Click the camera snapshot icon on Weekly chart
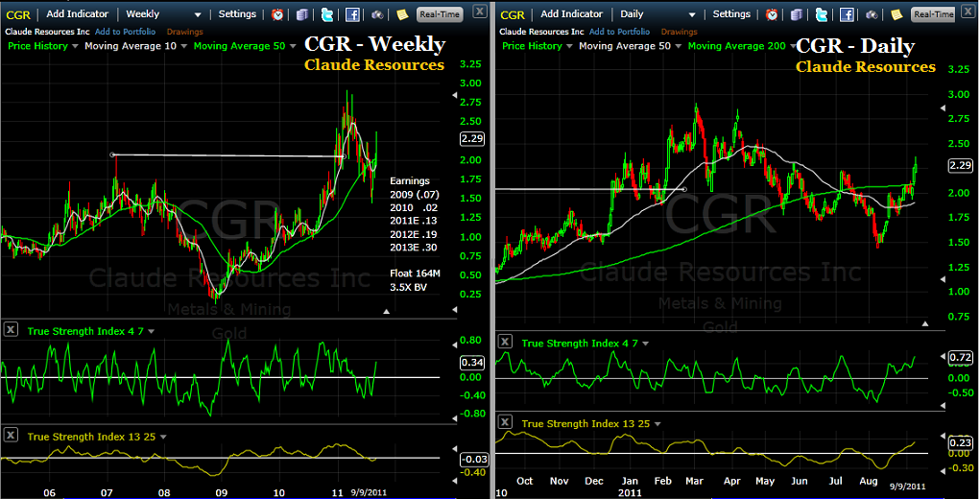This screenshot has width=980, height=499. (377, 13)
